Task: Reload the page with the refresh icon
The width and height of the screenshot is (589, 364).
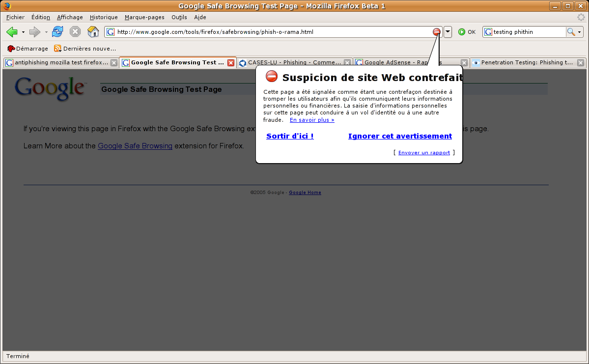Action: 57,31
